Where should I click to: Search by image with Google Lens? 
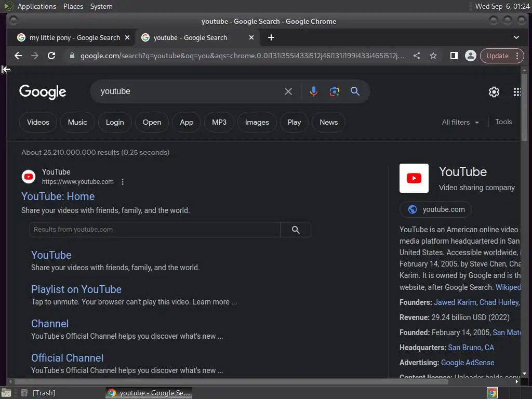[x=335, y=91]
